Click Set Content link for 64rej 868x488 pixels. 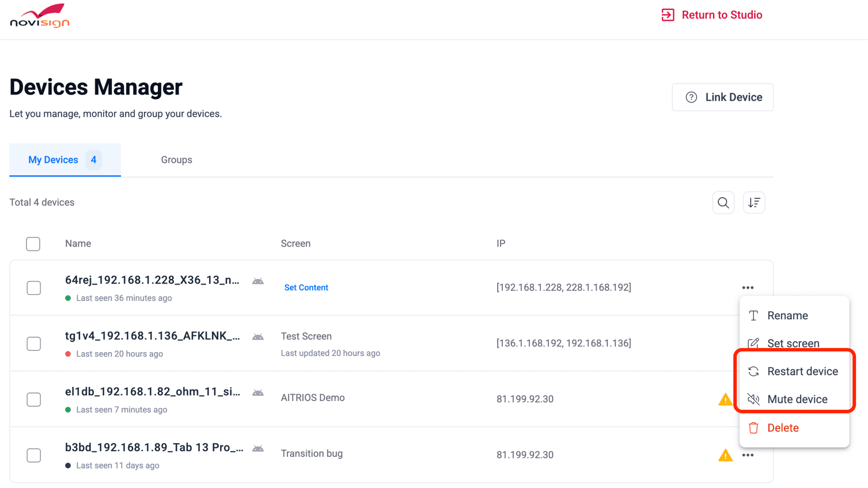(306, 287)
